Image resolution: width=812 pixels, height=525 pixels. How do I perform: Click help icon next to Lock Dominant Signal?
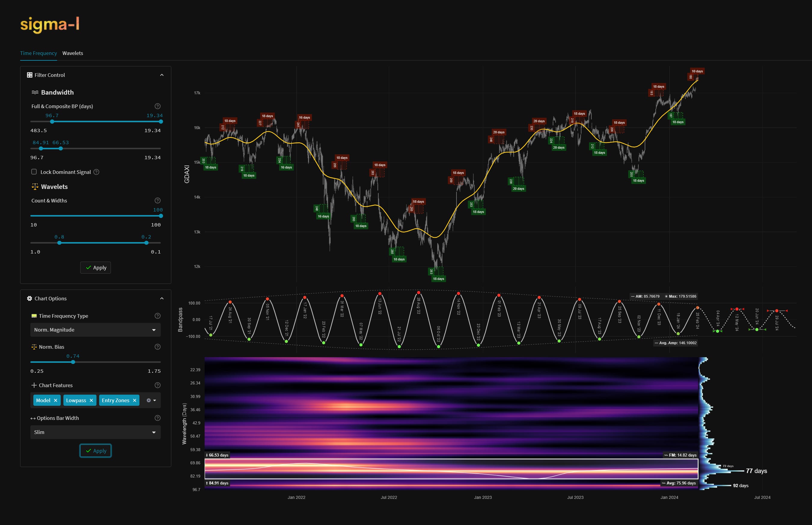pyautogui.click(x=96, y=172)
